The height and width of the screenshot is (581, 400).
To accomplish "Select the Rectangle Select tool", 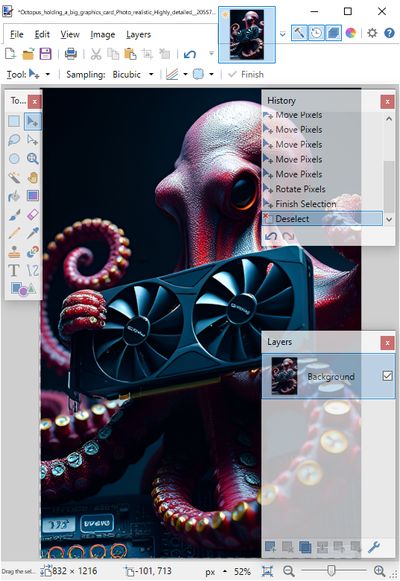I will click(14, 121).
